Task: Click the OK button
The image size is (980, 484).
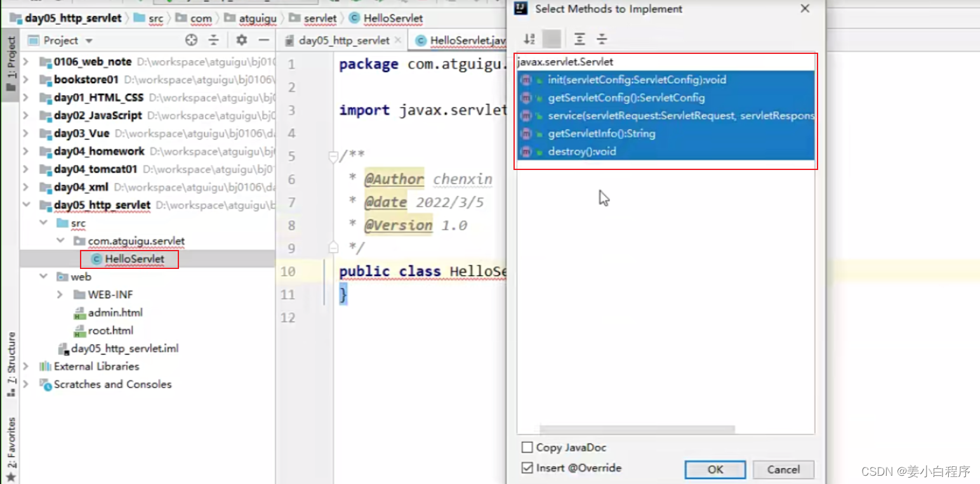Action: [x=715, y=469]
